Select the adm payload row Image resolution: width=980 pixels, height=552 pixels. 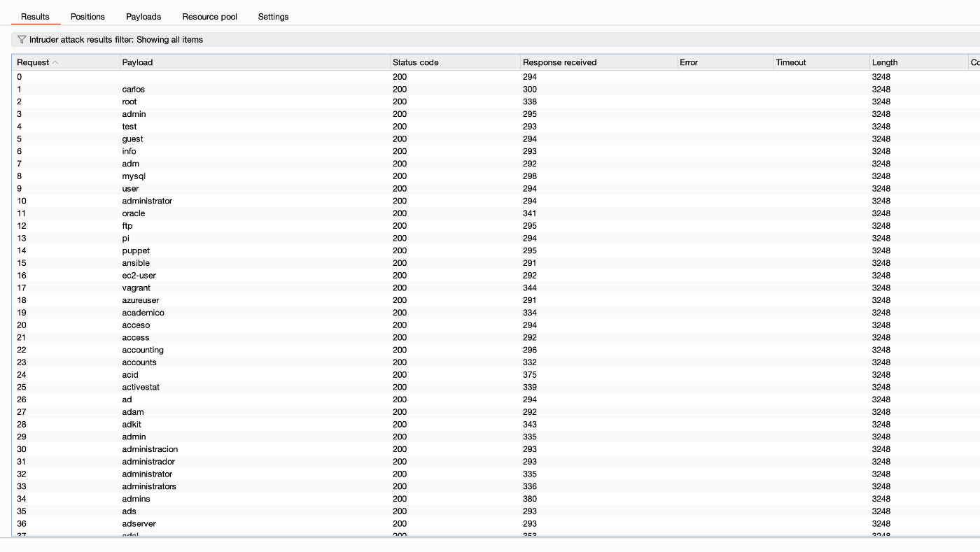[496, 164]
